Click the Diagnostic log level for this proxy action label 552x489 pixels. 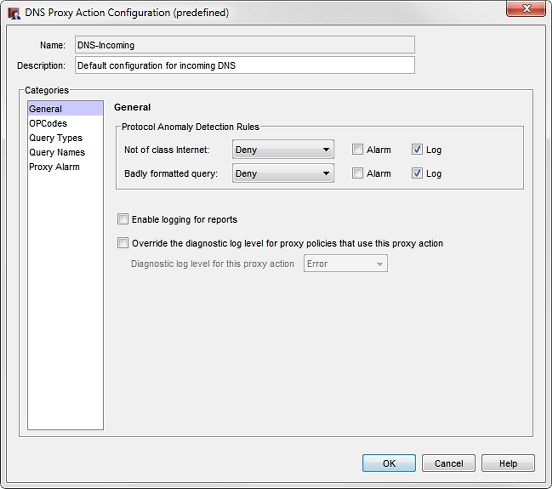pos(212,264)
